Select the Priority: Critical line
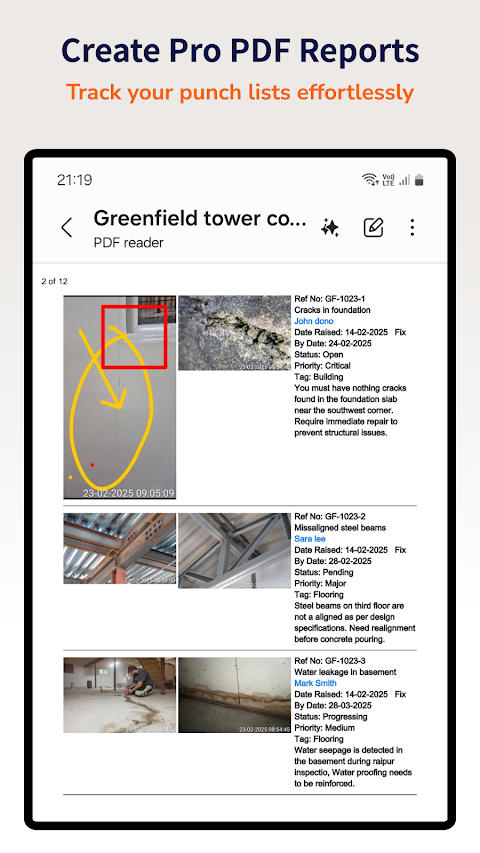This screenshot has height=853, width=480. [x=323, y=366]
